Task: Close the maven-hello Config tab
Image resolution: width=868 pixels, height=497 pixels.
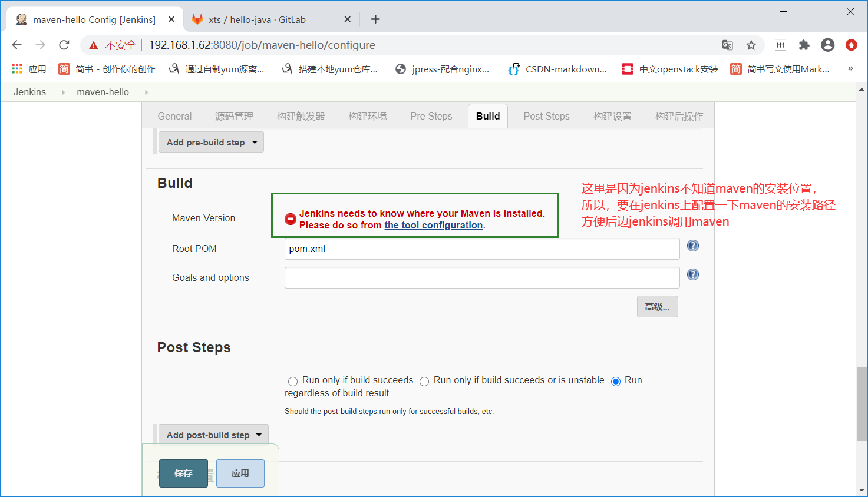Action: coord(171,19)
